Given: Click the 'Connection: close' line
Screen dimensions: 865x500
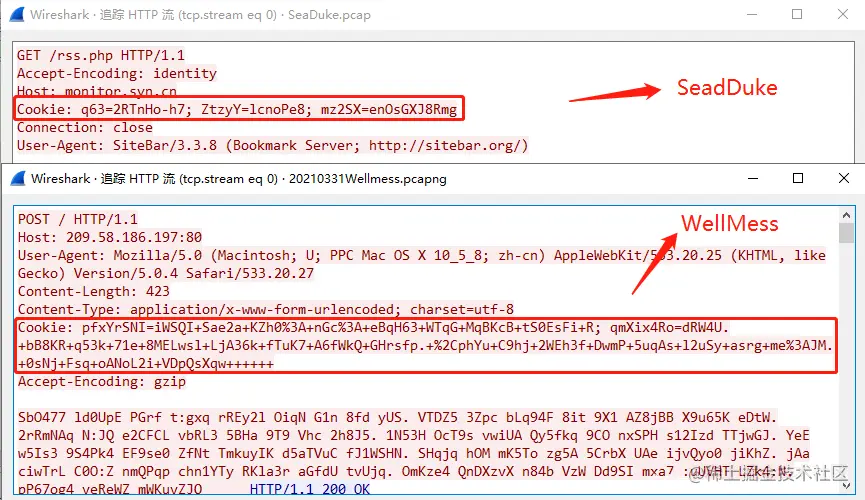Looking at the screenshot, I should pyautogui.click(x=84, y=127).
